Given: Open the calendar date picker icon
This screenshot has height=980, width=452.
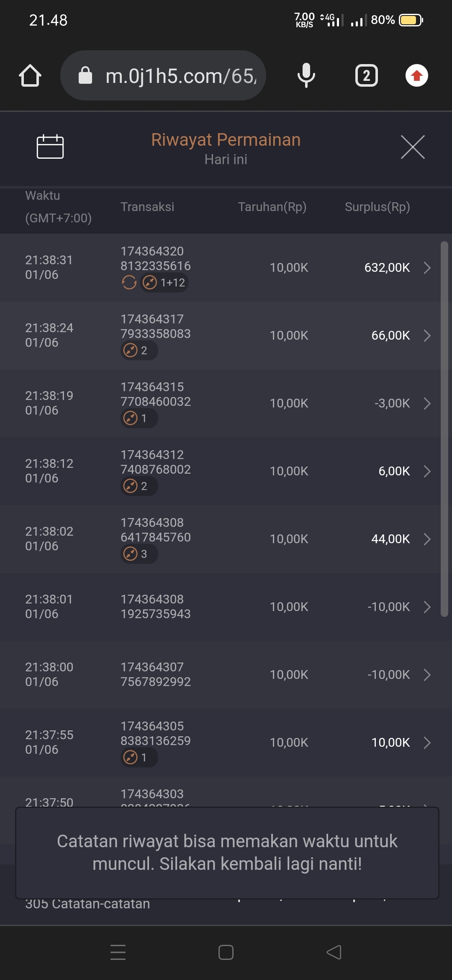Looking at the screenshot, I should [50, 147].
